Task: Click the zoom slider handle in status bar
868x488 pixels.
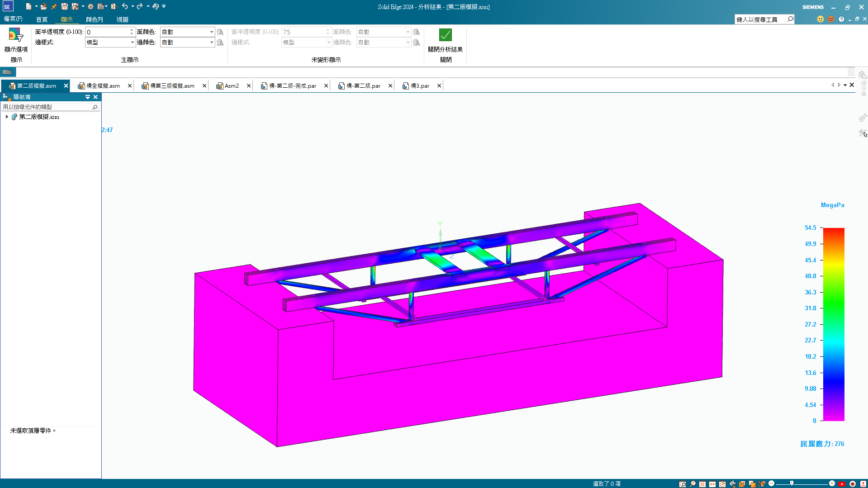Action: click(792, 483)
